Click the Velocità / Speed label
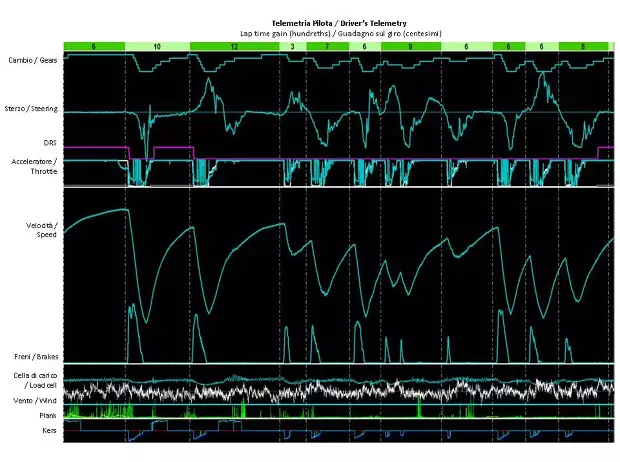 click(42, 230)
